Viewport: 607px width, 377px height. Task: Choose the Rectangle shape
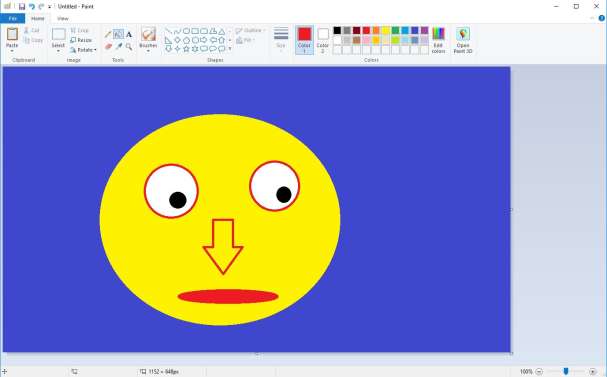(x=195, y=31)
